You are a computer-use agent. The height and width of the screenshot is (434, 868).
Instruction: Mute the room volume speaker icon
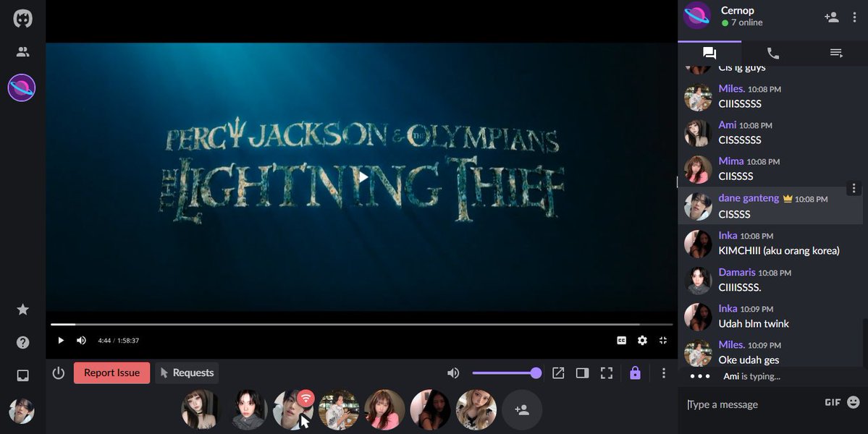tap(453, 373)
